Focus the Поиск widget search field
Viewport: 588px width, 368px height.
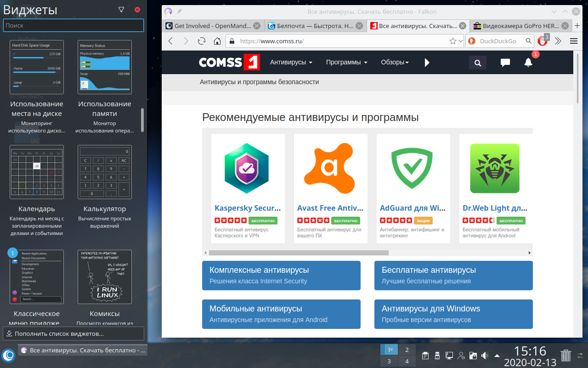(73, 25)
